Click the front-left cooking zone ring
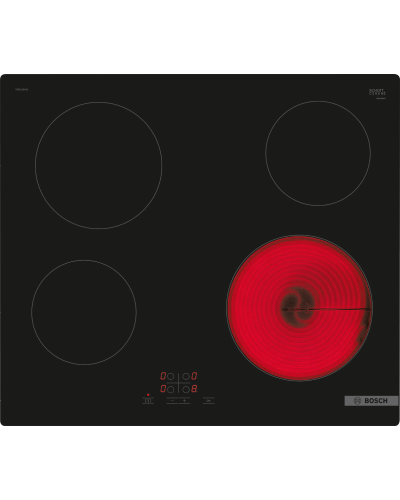Viewport: 400px width, 500px height. click(84, 312)
